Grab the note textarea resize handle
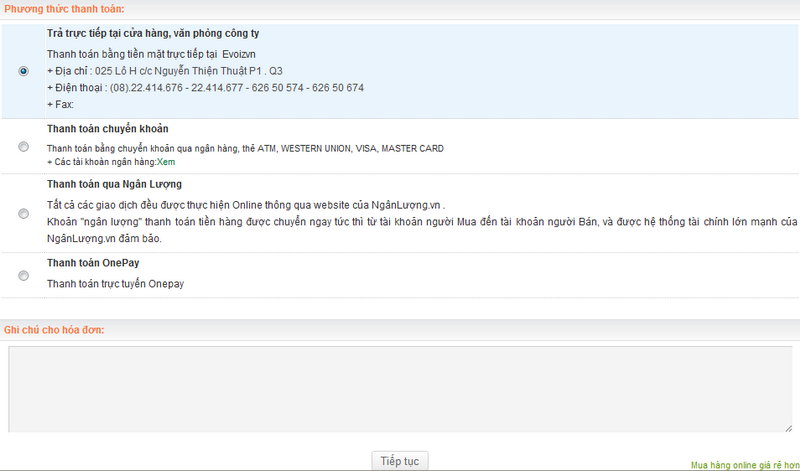Viewport: 800px width, 471px height. (788, 429)
